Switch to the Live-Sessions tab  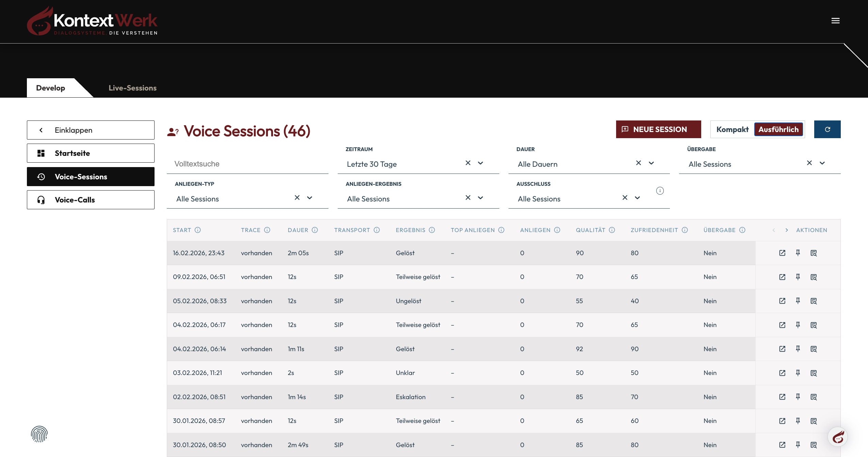pos(132,88)
